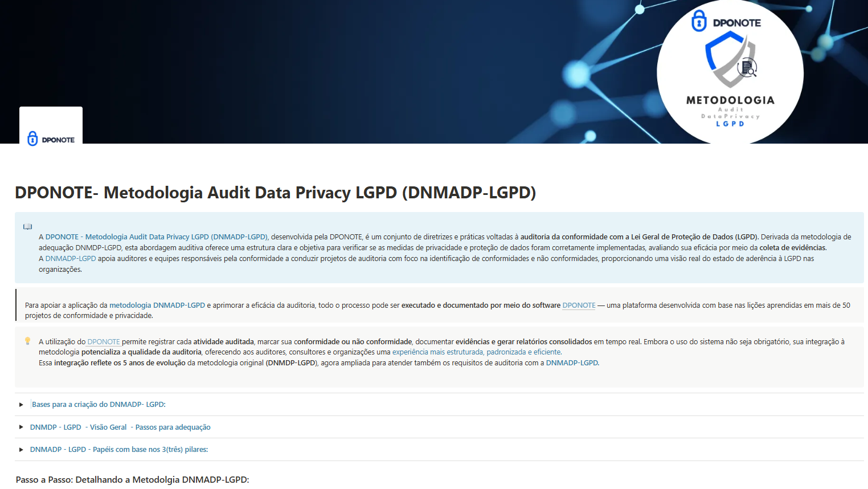Open the DNMADP-LGPD link ending the lightbulb callout
The image size is (868, 489).
[572, 363]
